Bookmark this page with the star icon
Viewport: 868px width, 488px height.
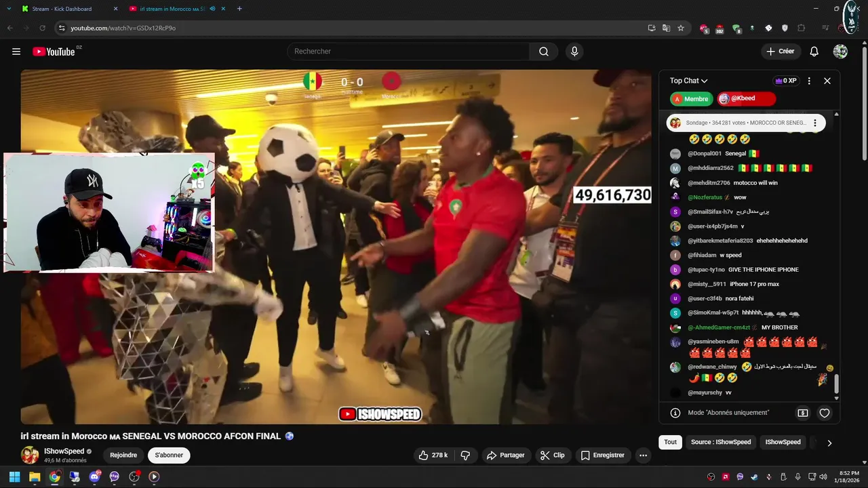681,28
